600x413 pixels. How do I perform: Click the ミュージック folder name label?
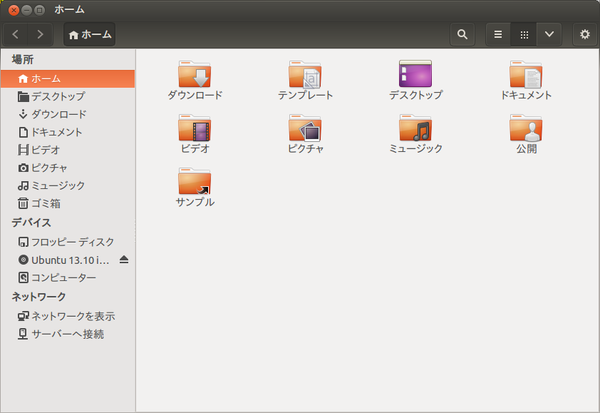click(x=416, y=149)
